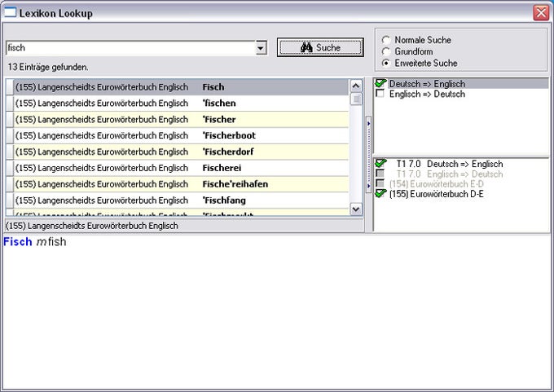Click the vertical splitter between results and dictionaries
Screen dimensions: 554x392
tap(368, 155)
